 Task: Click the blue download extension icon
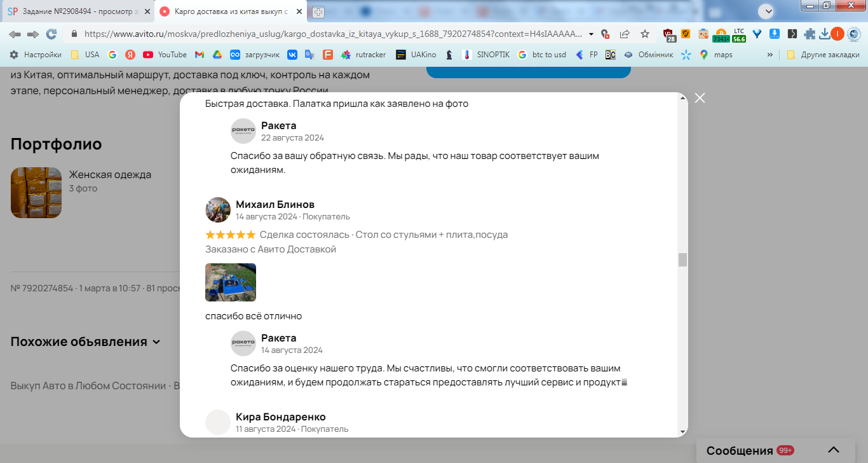click(775, 34)
